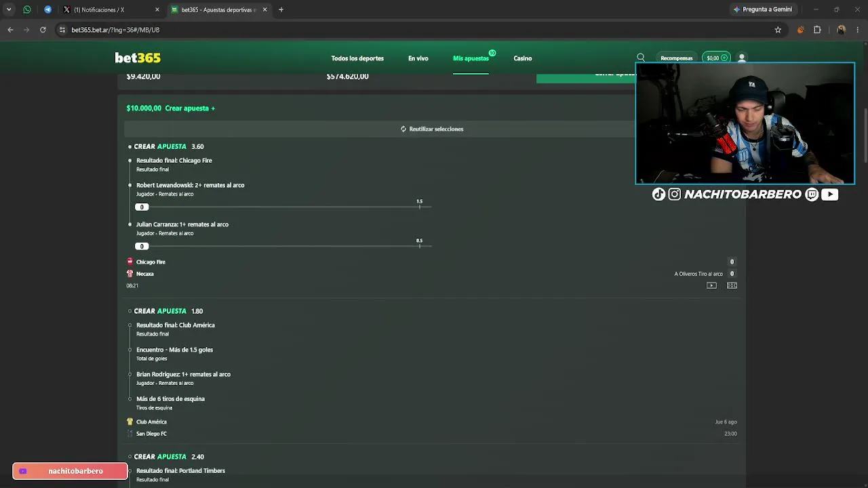Screen dimensions: 868x488
Task: Select Brian Rodriguez 1+ remates al arco
Action: click(184, 374)
